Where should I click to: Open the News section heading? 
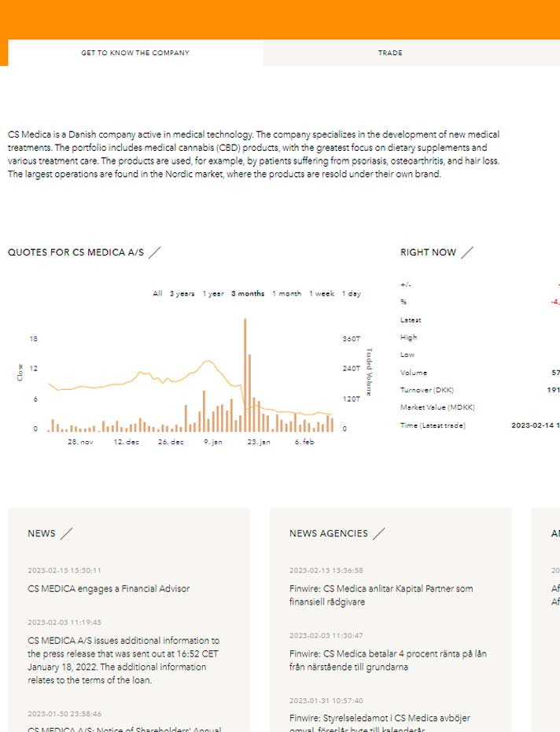click(42, 534)
